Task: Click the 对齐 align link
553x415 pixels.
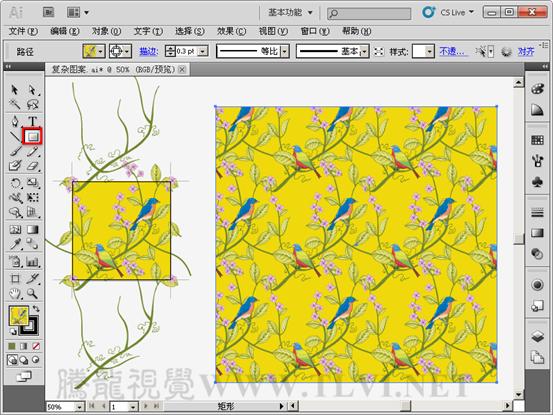Action: (x=526, y=51)
